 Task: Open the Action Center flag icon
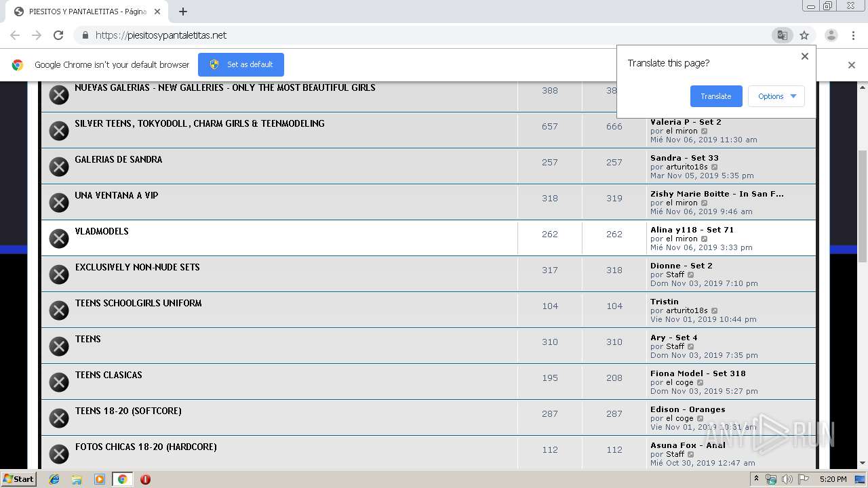[804, 479]
